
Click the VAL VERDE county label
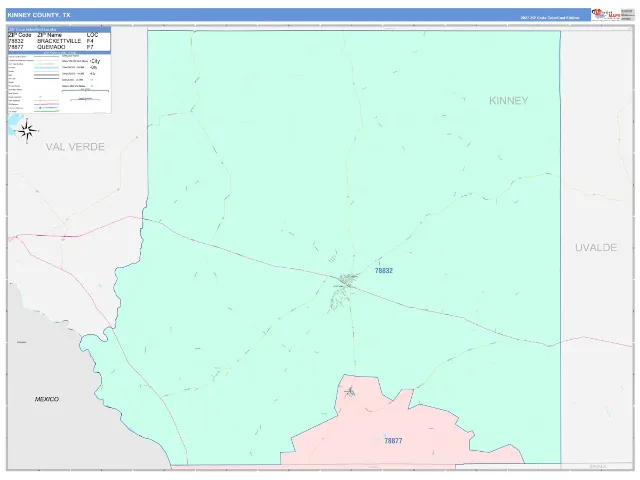75,147
